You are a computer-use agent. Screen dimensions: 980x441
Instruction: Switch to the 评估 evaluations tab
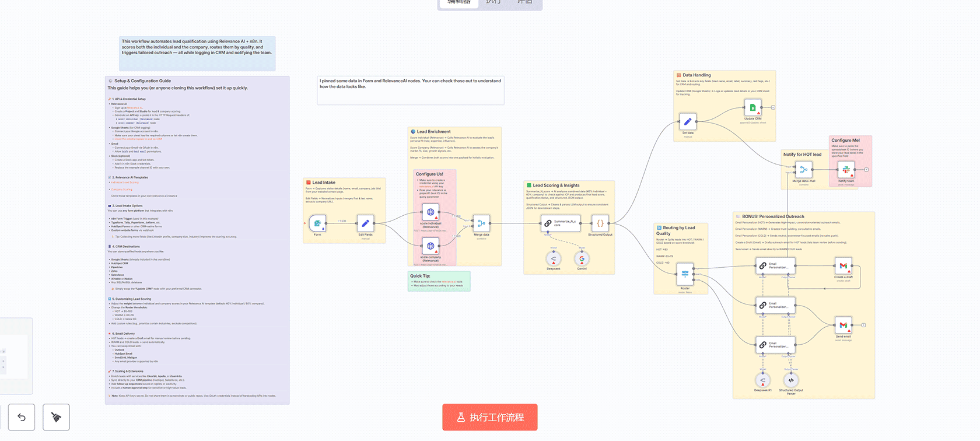point(524,2)
